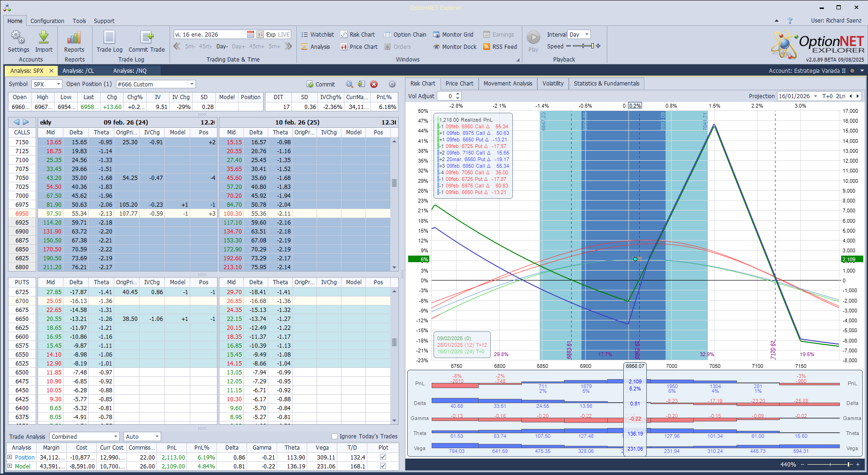Open the Tools ribbon tab
Screen dimensions: 868x475
point(79,21)
